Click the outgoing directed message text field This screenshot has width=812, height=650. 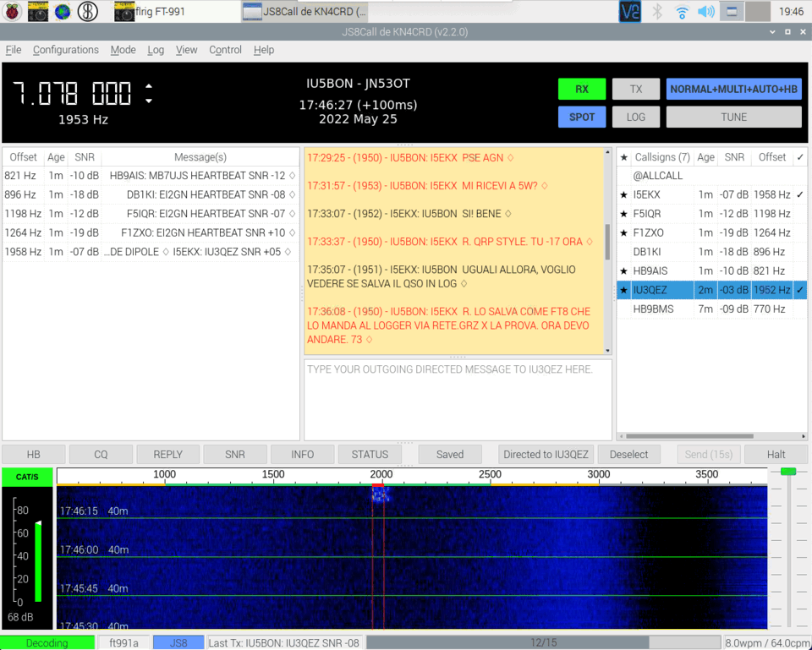point(458,399)
